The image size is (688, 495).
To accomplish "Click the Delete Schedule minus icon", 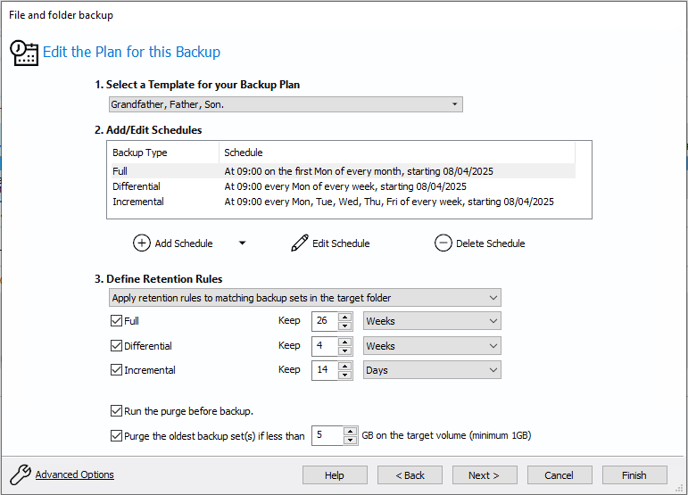I will point(443,243).
